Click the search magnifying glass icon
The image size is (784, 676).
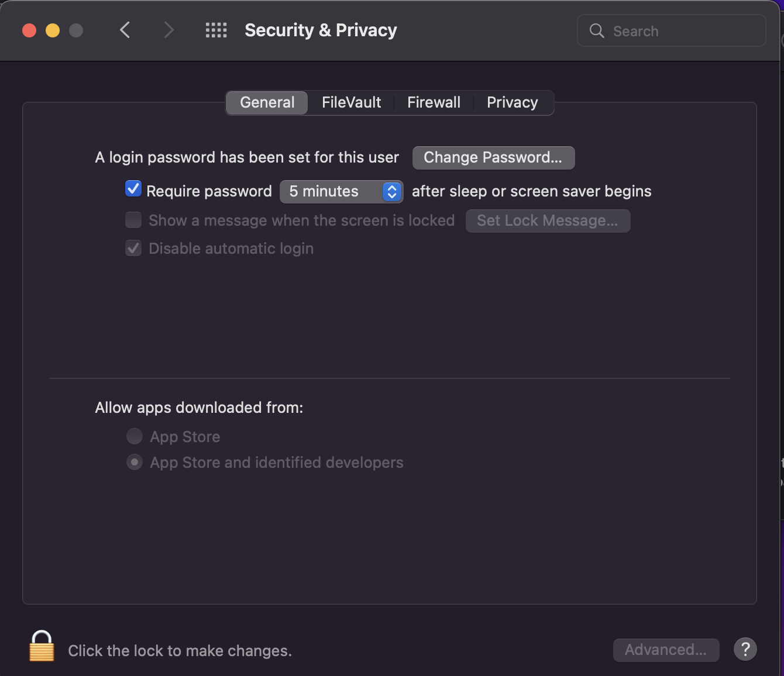tap(596, 31)
